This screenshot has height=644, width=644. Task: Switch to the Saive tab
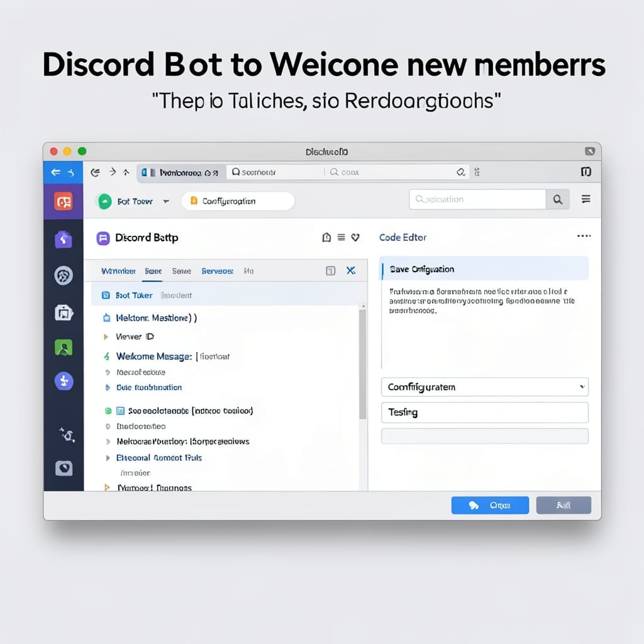(x=182, y=271)
